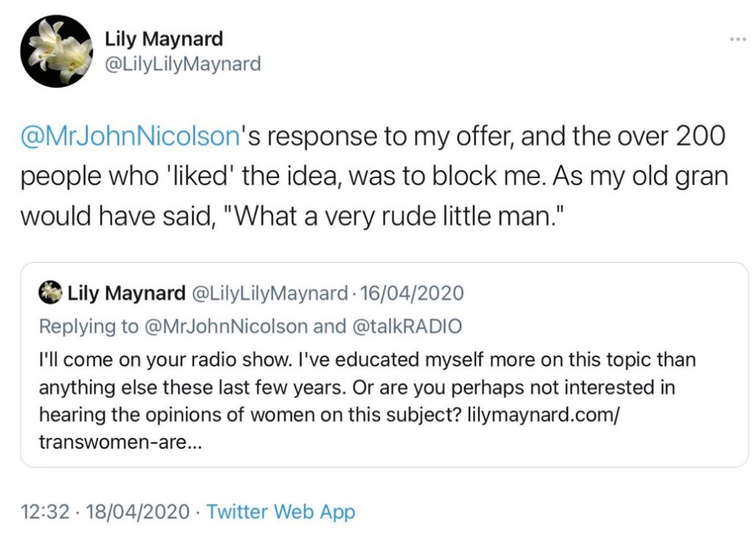This screenshot has width=756, height=537.
Task: Open the @talkRADIO mention
Action: point(407,326)
